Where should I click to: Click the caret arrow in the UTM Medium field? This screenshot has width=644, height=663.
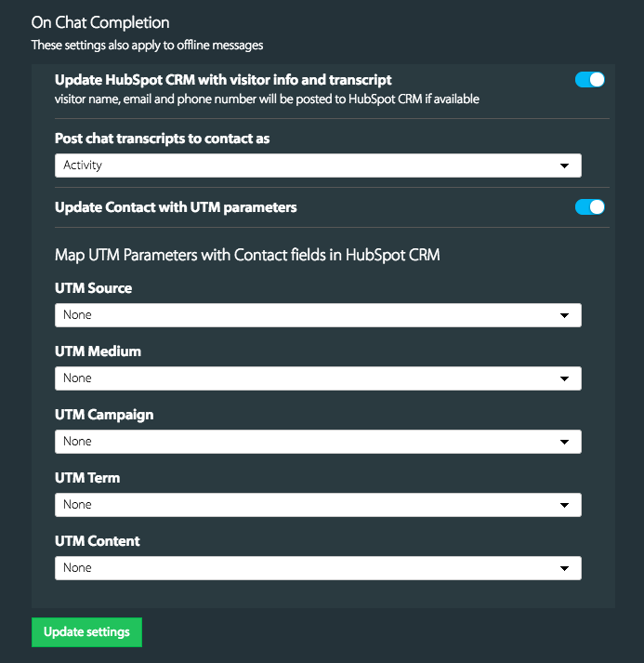[x=564, y=378]
